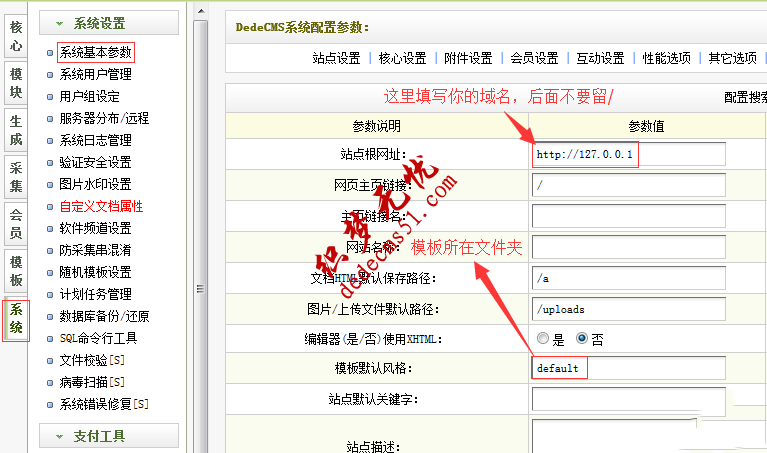
Task: Click the 参数说明 column header
Action: tap(377, 126)
